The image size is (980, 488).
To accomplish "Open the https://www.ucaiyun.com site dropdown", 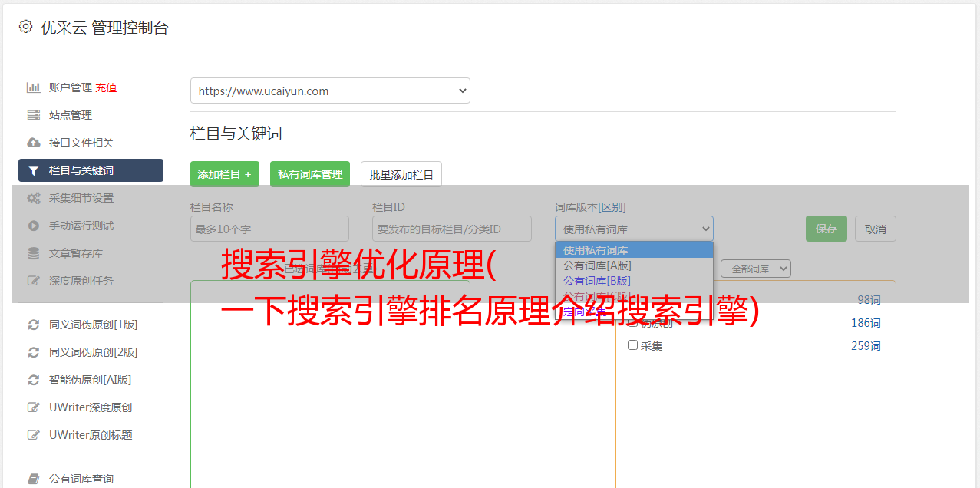I will coord(330,91).
